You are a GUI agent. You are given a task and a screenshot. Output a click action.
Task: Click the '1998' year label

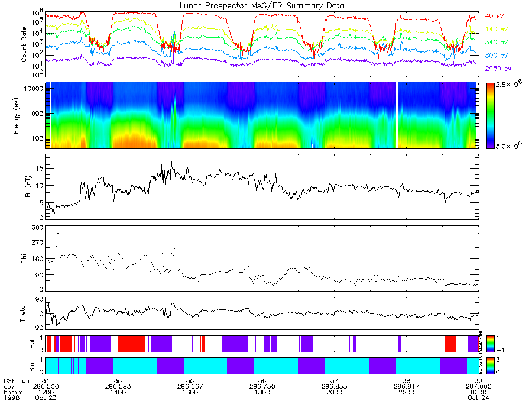pyautogui.click(x=12, y=397)
